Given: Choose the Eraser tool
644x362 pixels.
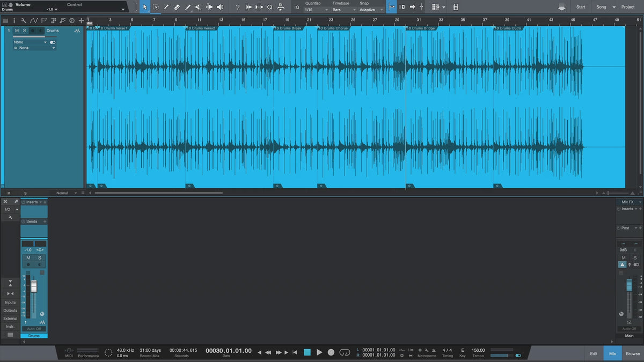Looking at the screenshot, I should click(177, 7).
